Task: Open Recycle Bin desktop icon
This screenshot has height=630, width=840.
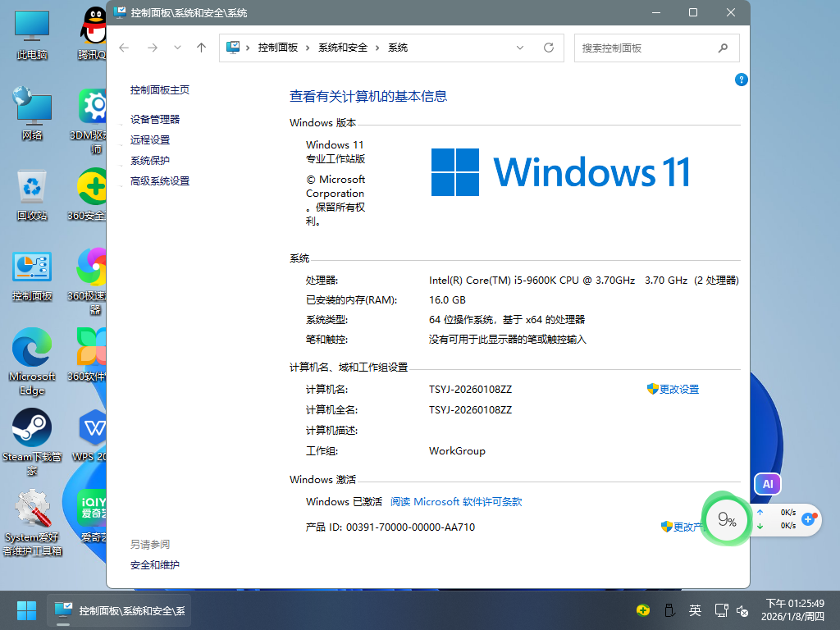Action: pyautogui.click(x=32, y=194)
